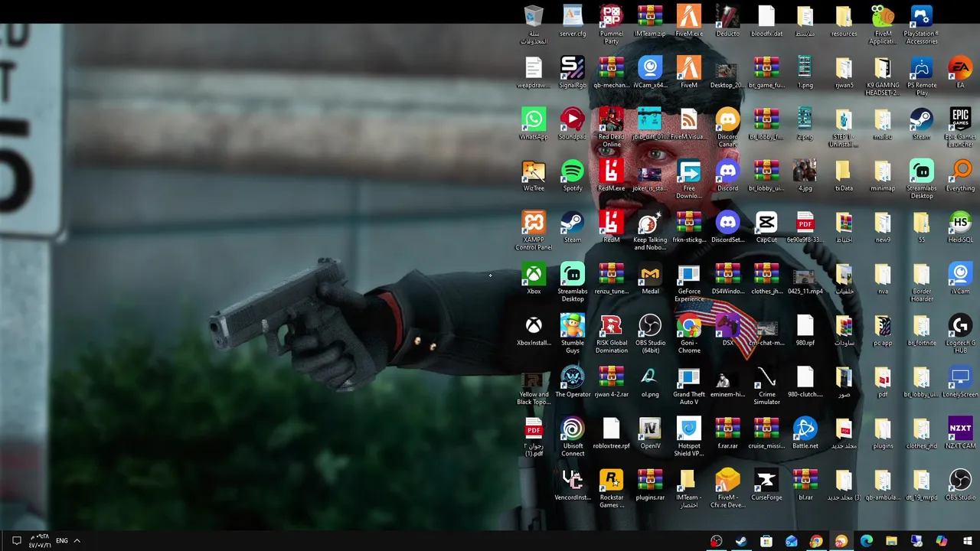Open OBS Studio (64bit) desktop icon

coord(650,334)
